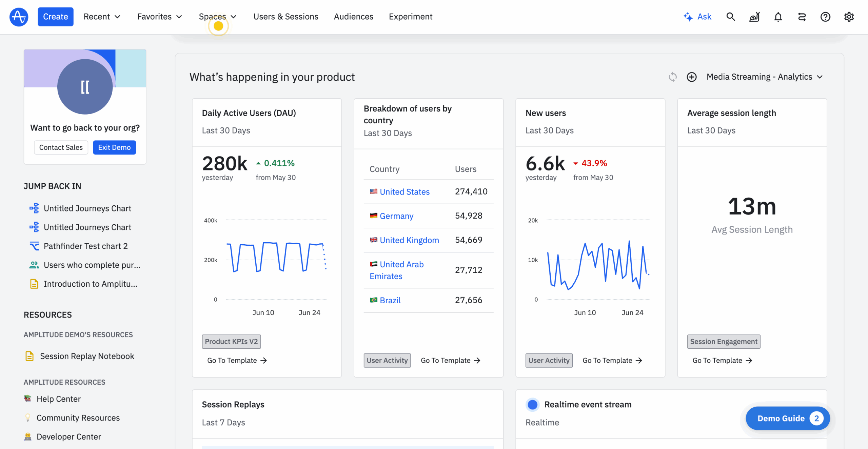
Task: Open the Users & Sessions menu
Action: [285, 17]
